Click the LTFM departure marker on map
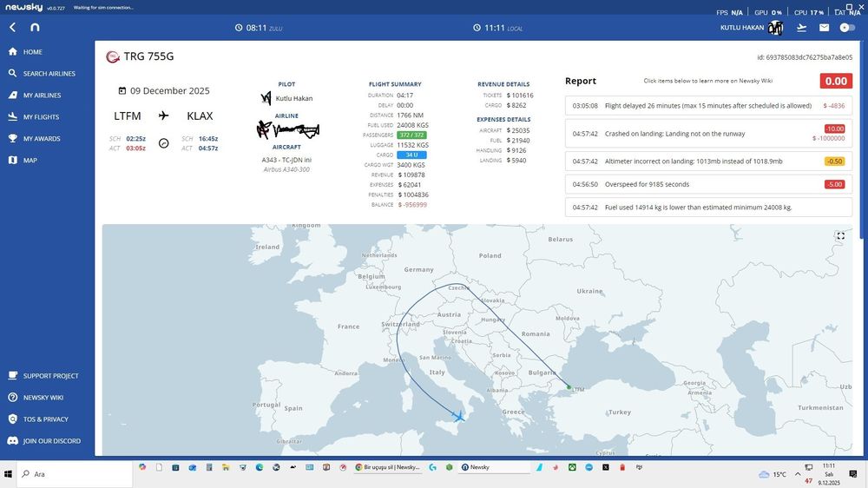 (x=569, y=387)
